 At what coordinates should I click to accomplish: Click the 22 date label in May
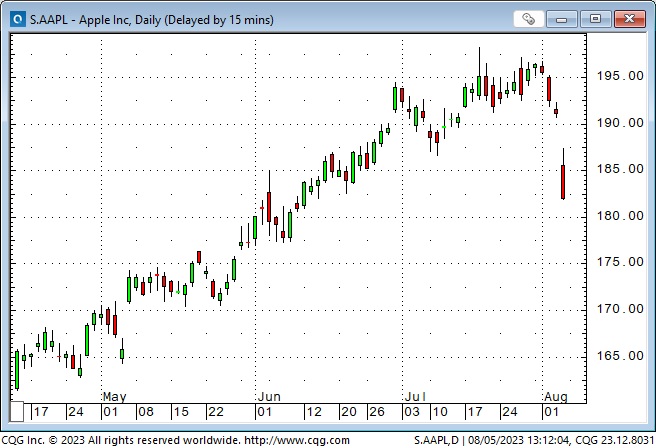[216, 412]
